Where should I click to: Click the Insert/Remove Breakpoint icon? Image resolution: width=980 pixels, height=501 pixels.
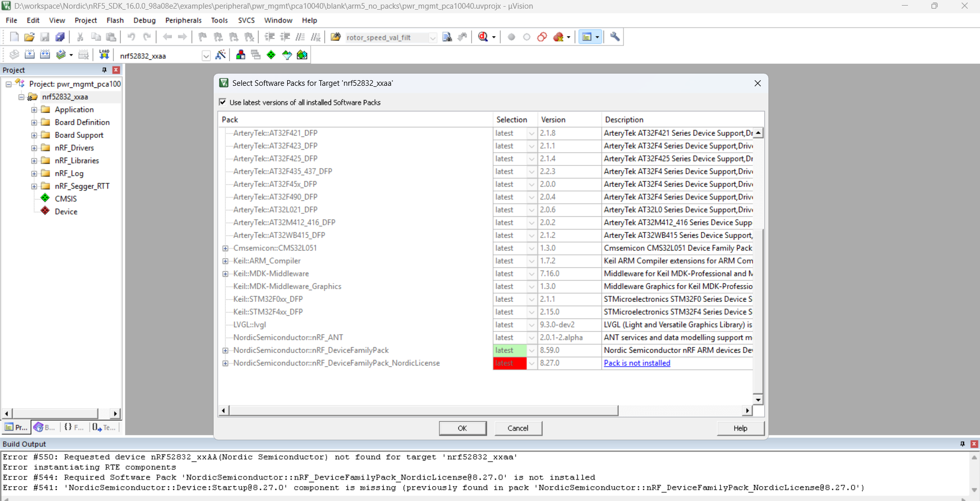[511, 37]
